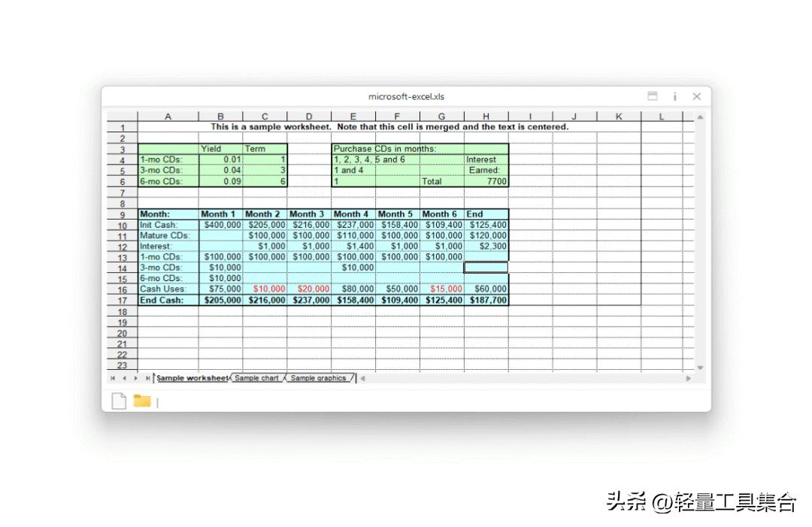812x527 pixels.
Task: Select the $110,000 Mature CDs cell
Action: point(353,235)
